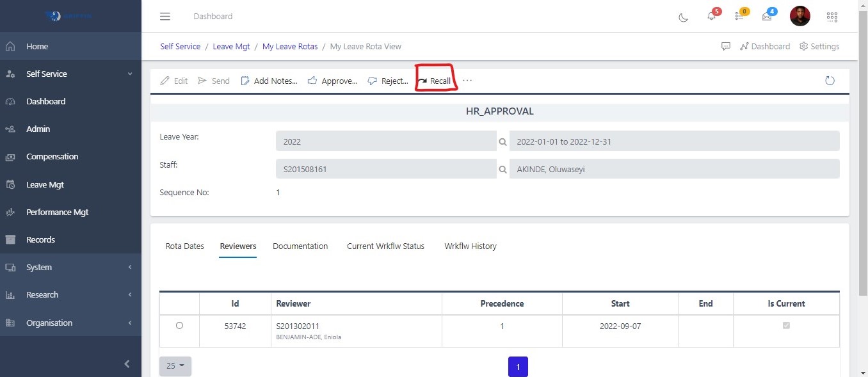Open the rows-per-page 25 dropdown
This screenshot has height=377, width=868.
(x=175, y=365)
